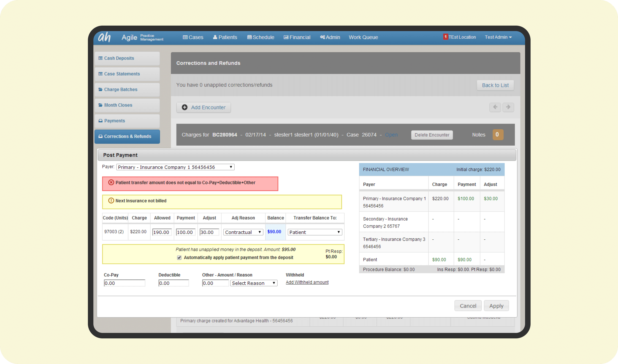Screen dimensions: 618x364
Task: Select Corrections & Refunds in sidebar
Action: click(127, 137)
